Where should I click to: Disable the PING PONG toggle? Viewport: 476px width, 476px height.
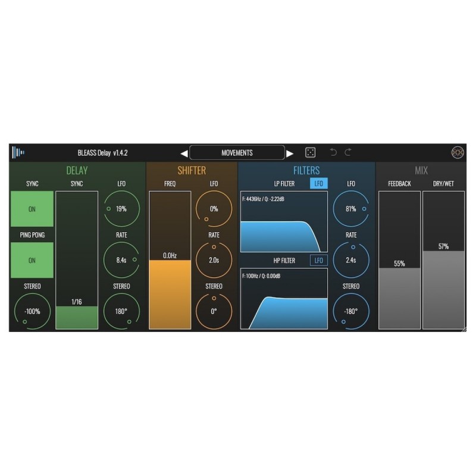click(32, 259)
